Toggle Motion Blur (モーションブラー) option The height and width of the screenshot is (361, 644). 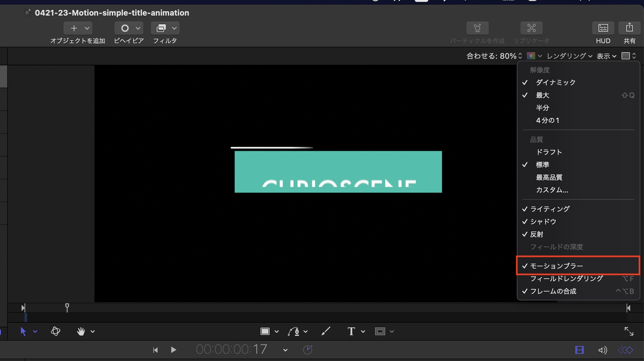pyautogui.click(x=556, y=266)
